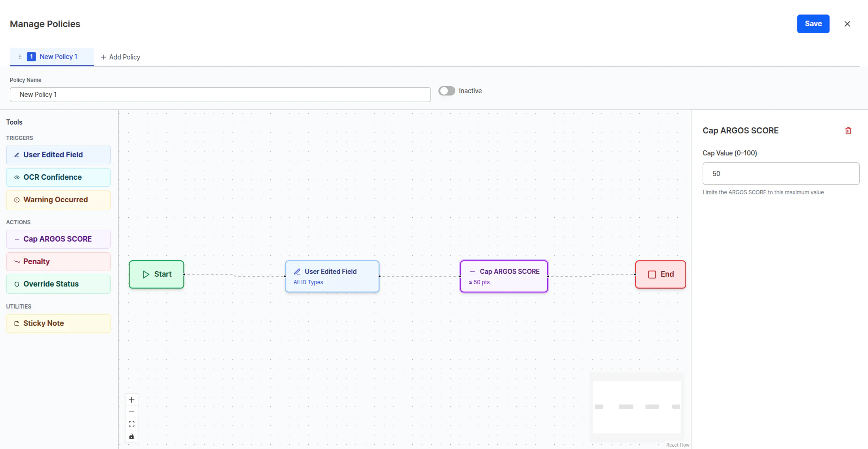The image size is (868, 449).
Task: Select the Cap ARGOS SCORE action tool
Action: pyautogui.click(x=58, y=239)
